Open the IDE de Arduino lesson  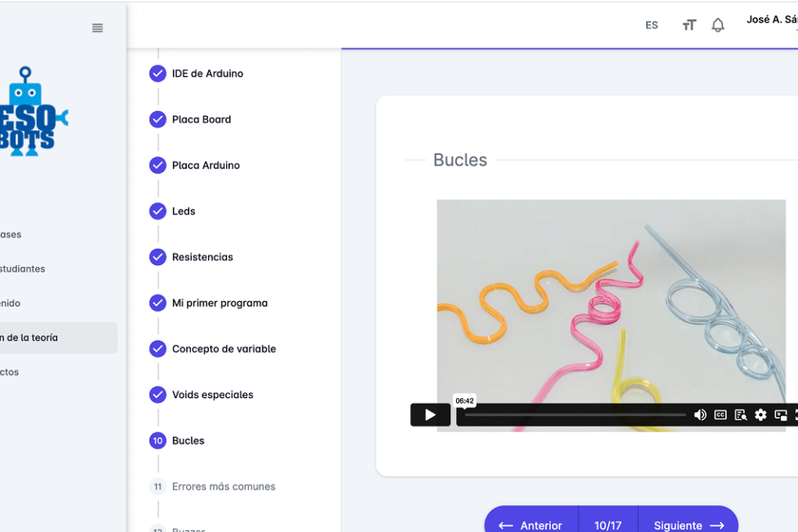[x=207, y=73]
